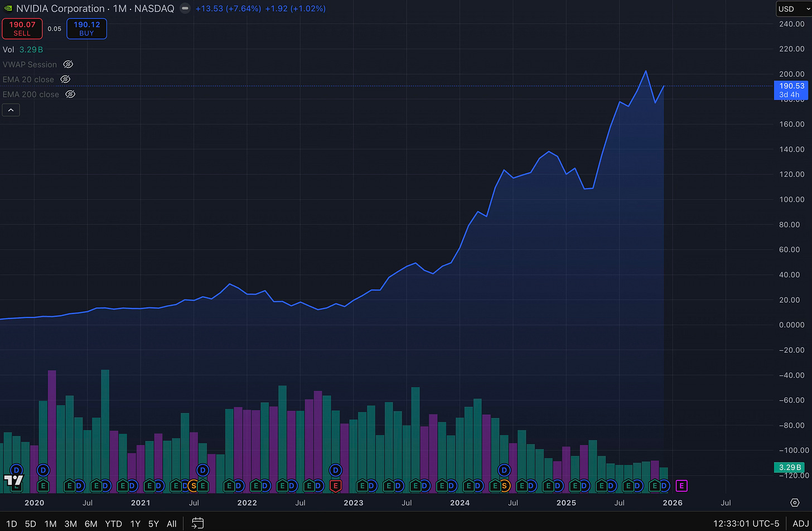Image resolution: width=812 pixels, height=531 pixels.
Task: Switch to the 1Y timeframe
Action: tap(134, 524)
